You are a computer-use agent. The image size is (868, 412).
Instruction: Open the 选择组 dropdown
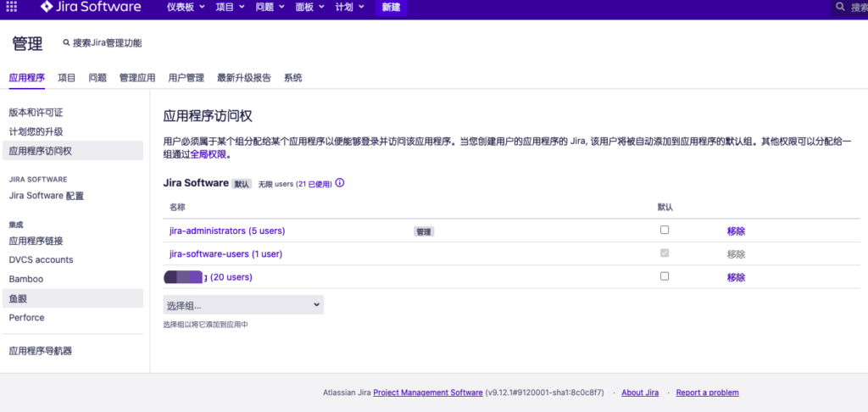pyautogui.click(x=243, y=304)
